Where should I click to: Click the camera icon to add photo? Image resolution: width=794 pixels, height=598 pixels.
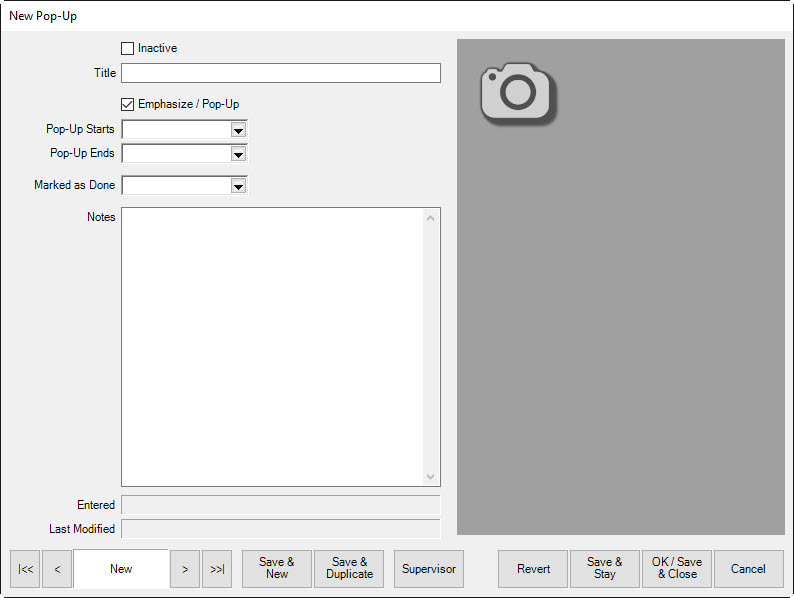[517, 93]
